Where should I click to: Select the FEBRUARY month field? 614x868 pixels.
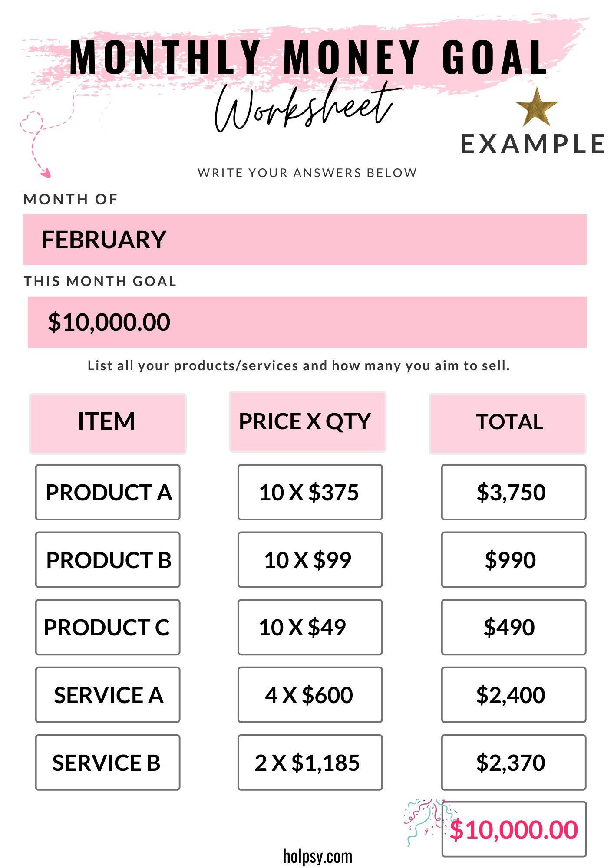point(304,239)
